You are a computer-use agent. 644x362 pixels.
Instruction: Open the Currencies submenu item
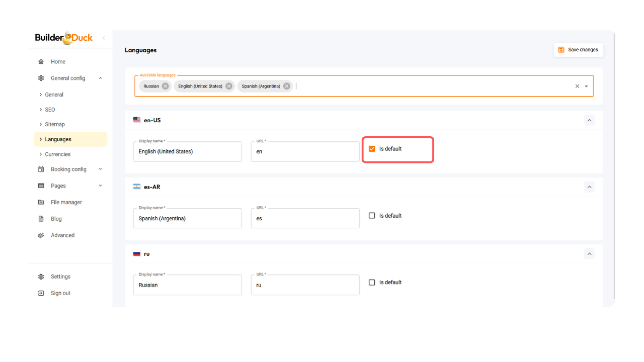coord(58,154)
